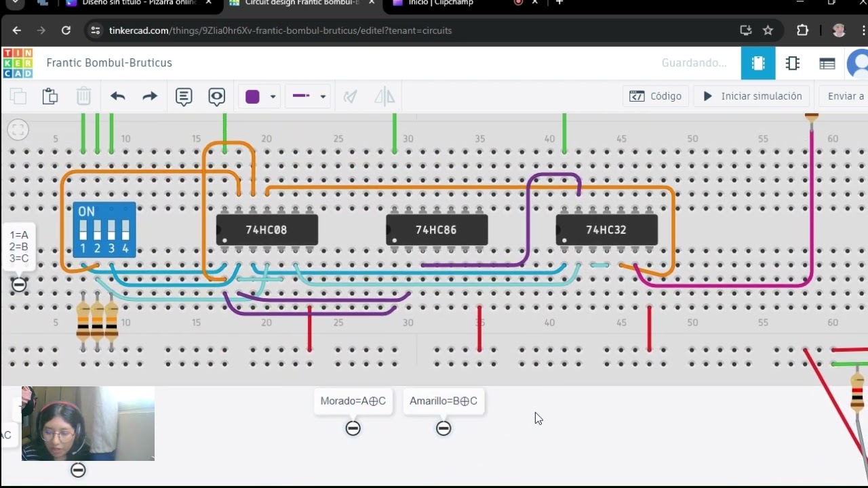Click the Paste clipboard icon
868x488 pixels.
(50, 96)
